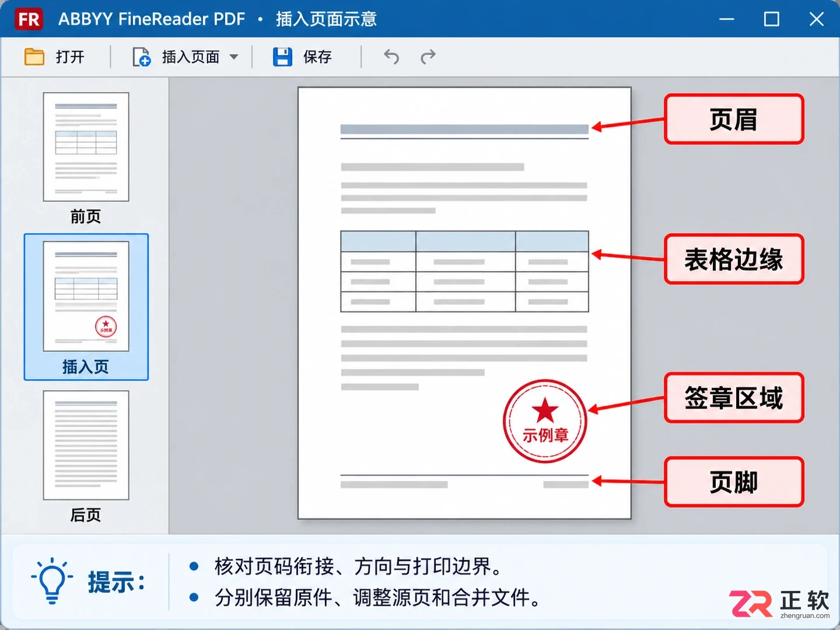Click the hint text starting with 核对页码衔接
This screenshot has height=630, width=840.
358,566
